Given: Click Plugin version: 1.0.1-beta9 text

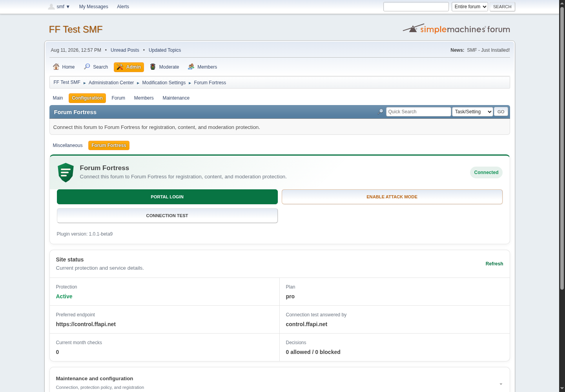Looking at the screenshot, I should pos(85,234).
